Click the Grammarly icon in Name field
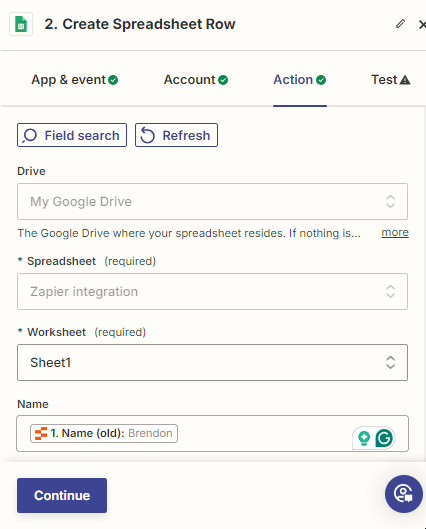This screenshot has height=529, width=426. (384, 438)
